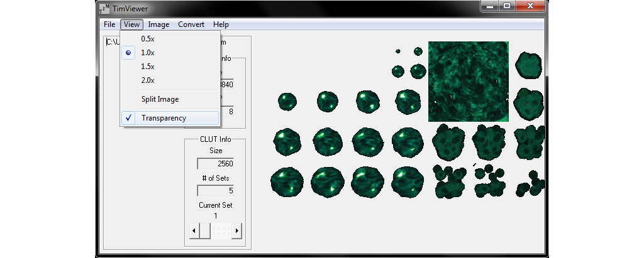
Task: Select the 1.0x zoom radio option
Action: point(170,53)
